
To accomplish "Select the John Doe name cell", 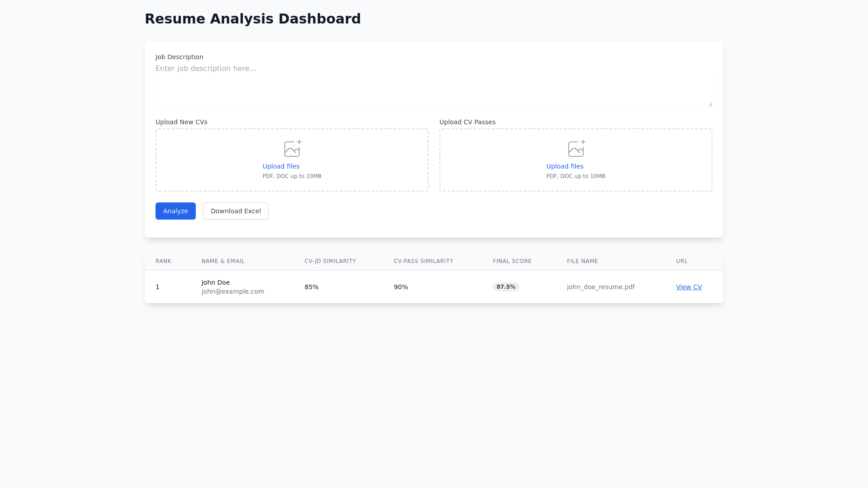I will (x=216, y=282).
